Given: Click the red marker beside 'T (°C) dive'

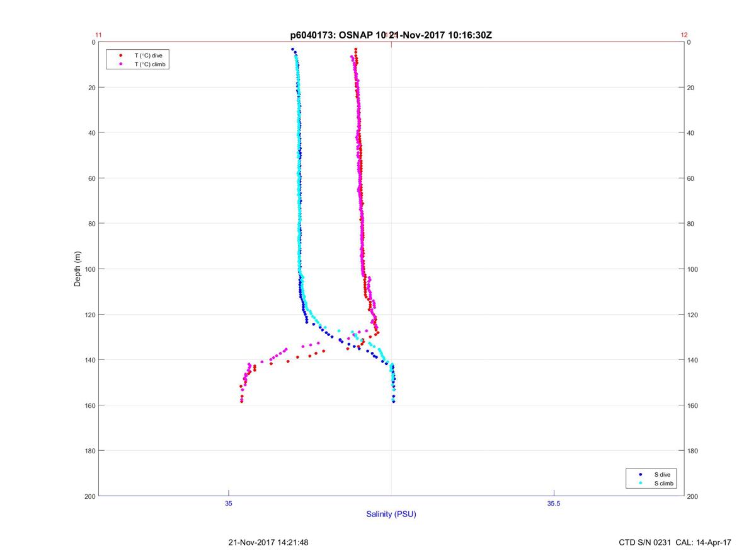Looking at the screenshot, I should click(x=120, y=55).
